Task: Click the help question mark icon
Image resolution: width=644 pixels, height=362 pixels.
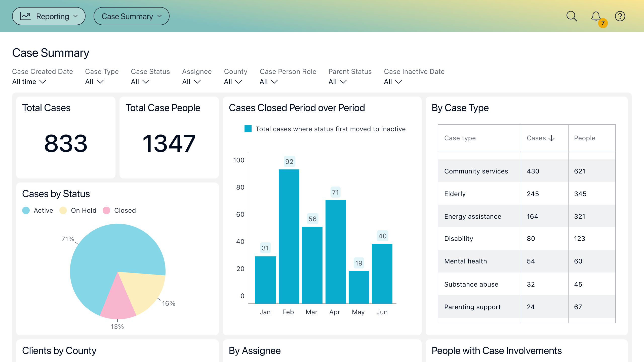Action: [620, 16]
